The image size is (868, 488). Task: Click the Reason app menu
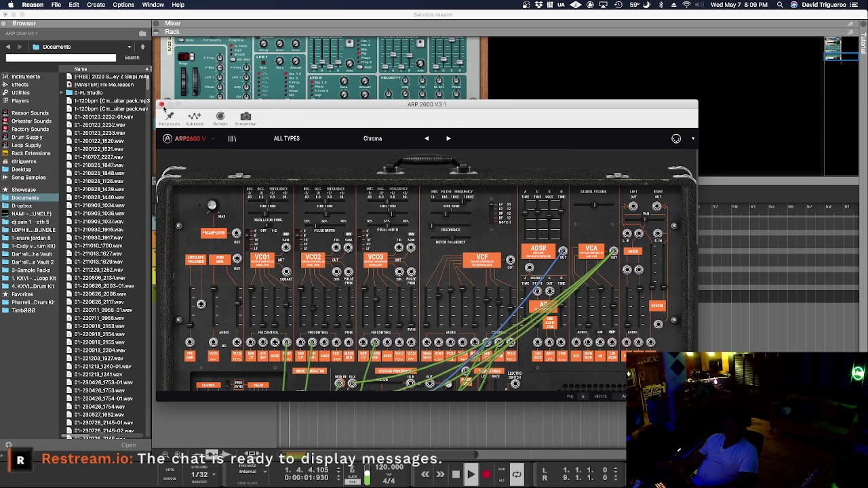[33, 5]
